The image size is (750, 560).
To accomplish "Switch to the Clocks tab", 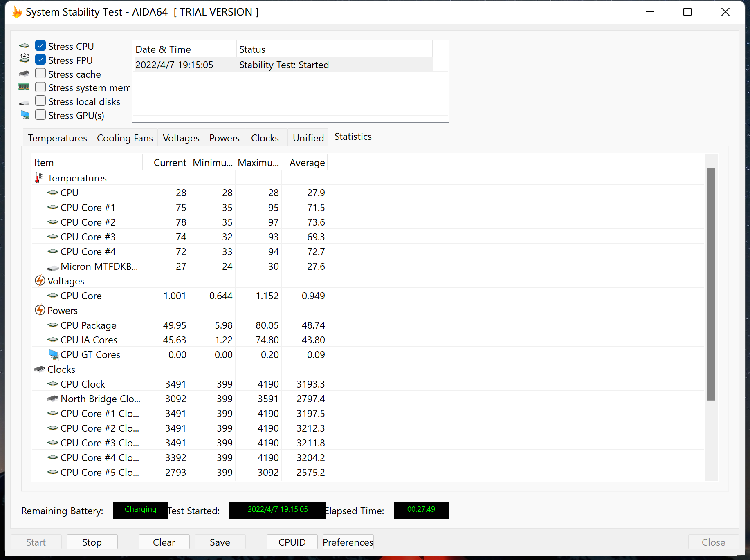I will click(x=265, y=138).
